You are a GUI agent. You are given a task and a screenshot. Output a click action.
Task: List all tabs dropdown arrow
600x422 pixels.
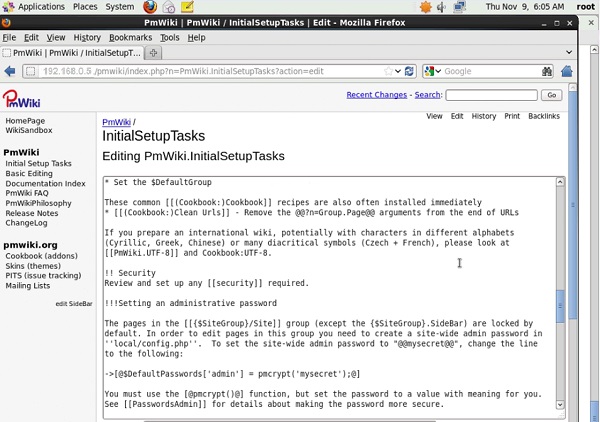[569, 52]
